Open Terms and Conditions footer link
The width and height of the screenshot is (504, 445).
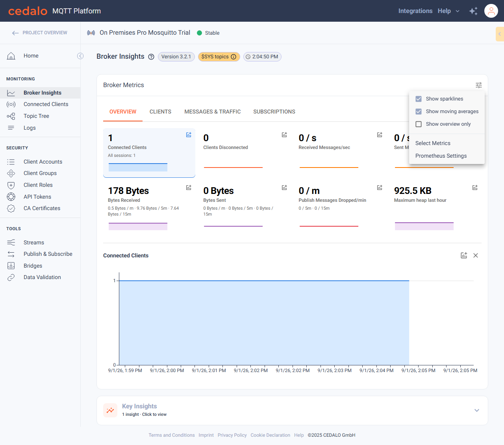click(172, 435)
